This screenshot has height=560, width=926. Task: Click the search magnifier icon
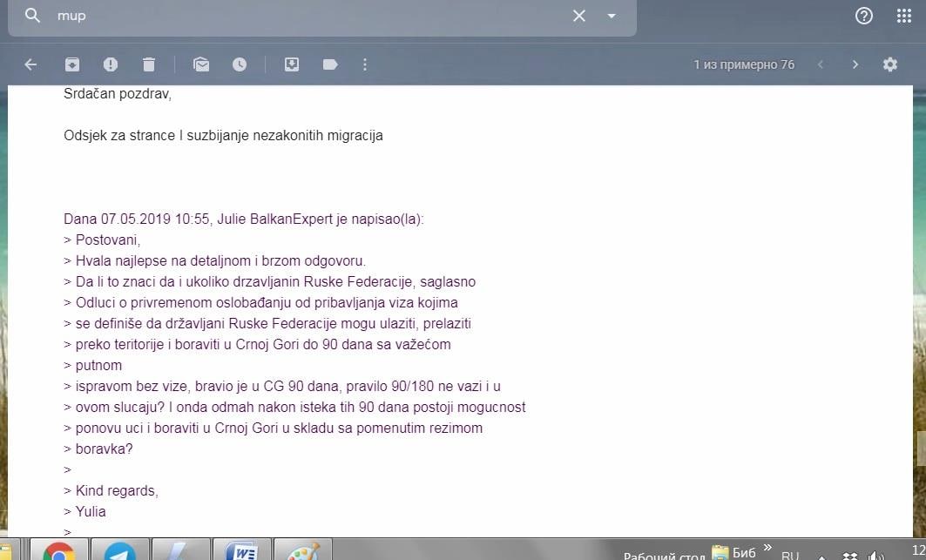[x=32, y=16]
